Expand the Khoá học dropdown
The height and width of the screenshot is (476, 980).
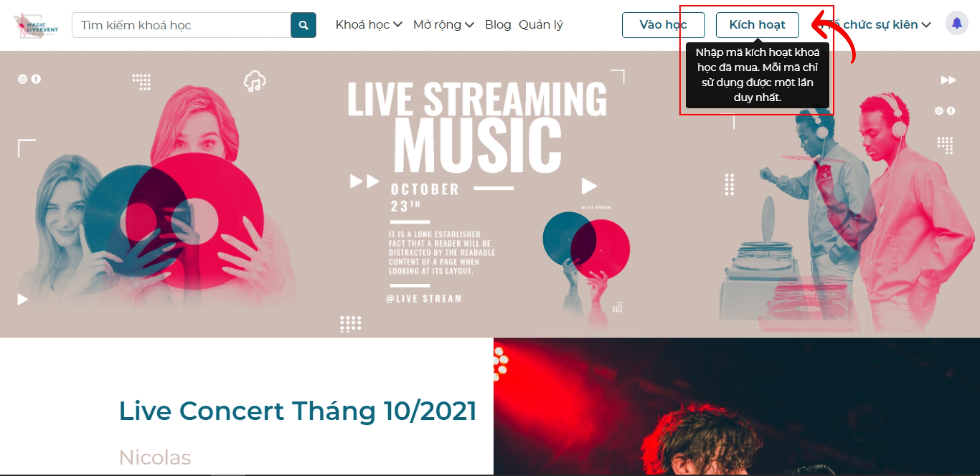(369, 25)
